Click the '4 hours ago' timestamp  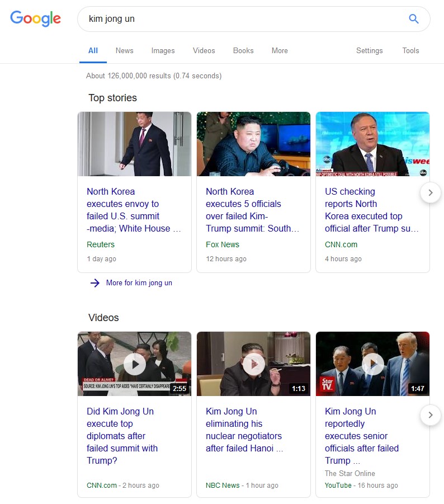pyautogui.click(x=343, y=259)
